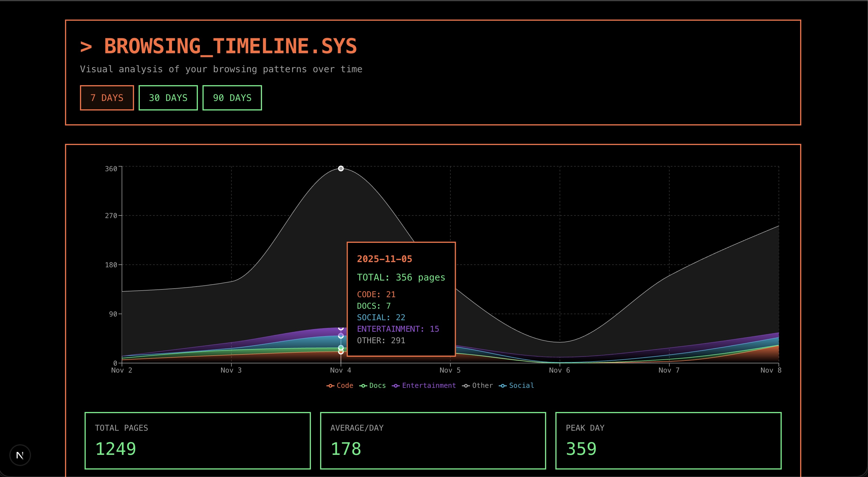This screenshot has width=868, height=477.
Task: Click the Nov 6 x-axis tick label
Action: [559, 370]
